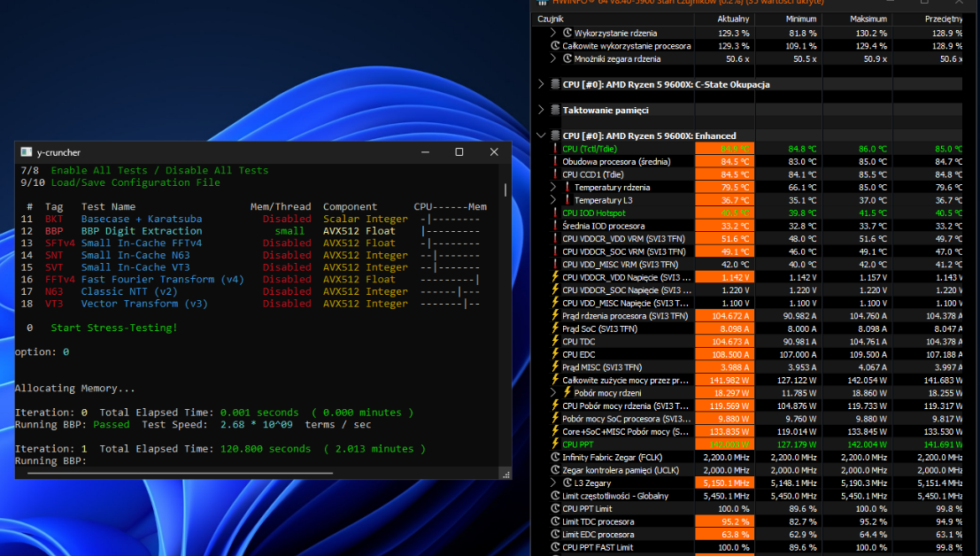Click the clock icon next to CPU PPT Limit
The width and height of the screenshot is (980, 556).
coord(555,508)
